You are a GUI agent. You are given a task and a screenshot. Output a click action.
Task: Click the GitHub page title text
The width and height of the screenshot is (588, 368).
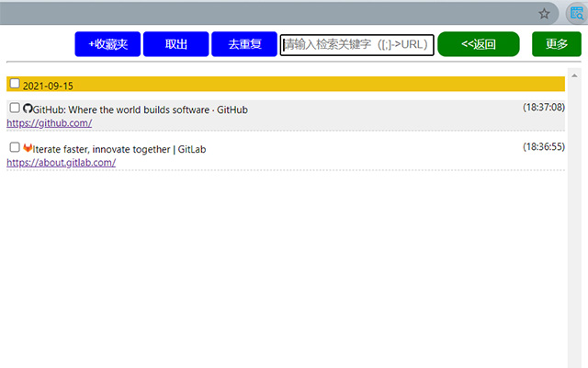[x=141, y=110]
